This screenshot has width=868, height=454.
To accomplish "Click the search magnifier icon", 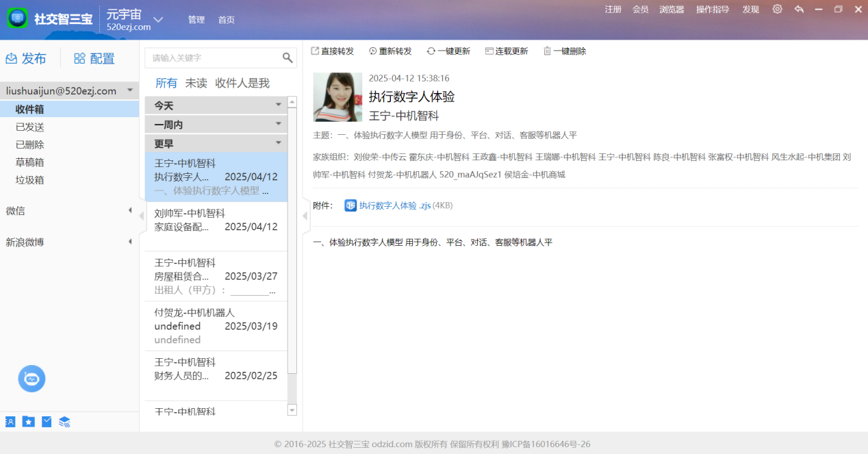I will pos(288,58).
